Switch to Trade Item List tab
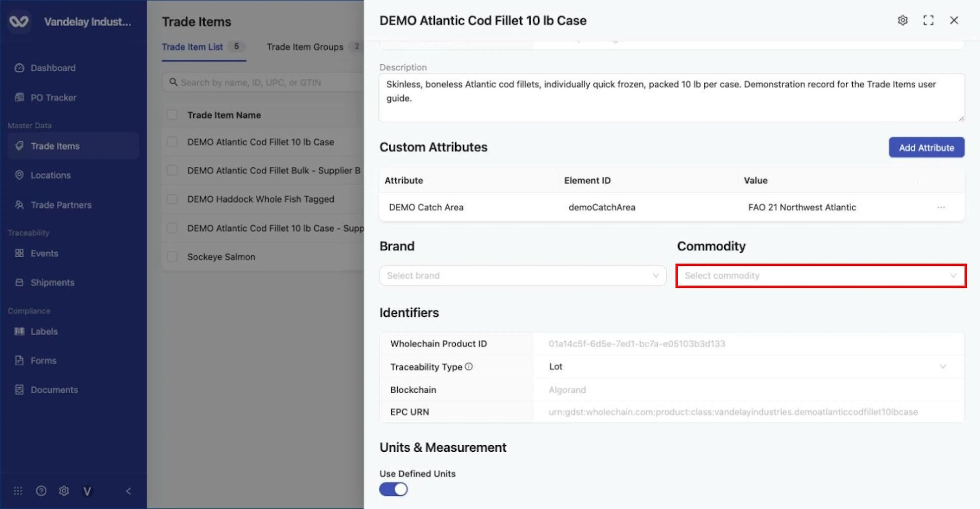 204,47
